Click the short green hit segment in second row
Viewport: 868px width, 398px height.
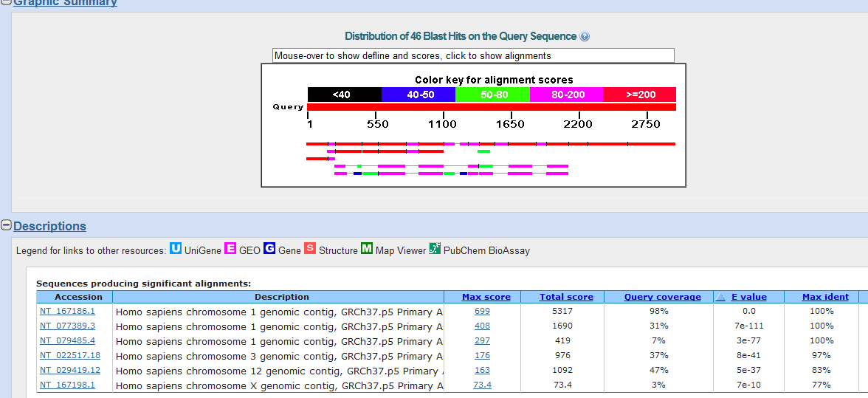pos(484,151)
